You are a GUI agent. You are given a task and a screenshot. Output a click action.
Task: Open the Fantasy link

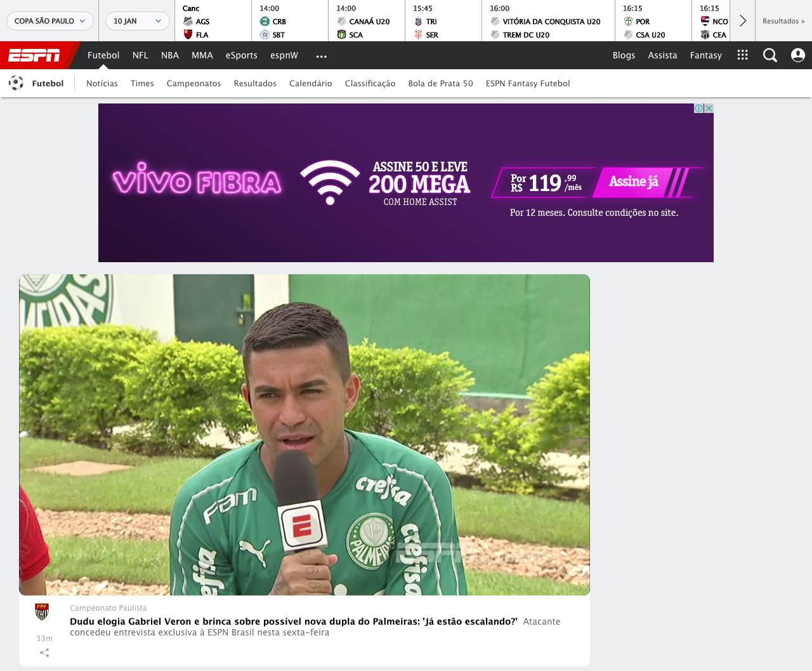pos(706,55)
